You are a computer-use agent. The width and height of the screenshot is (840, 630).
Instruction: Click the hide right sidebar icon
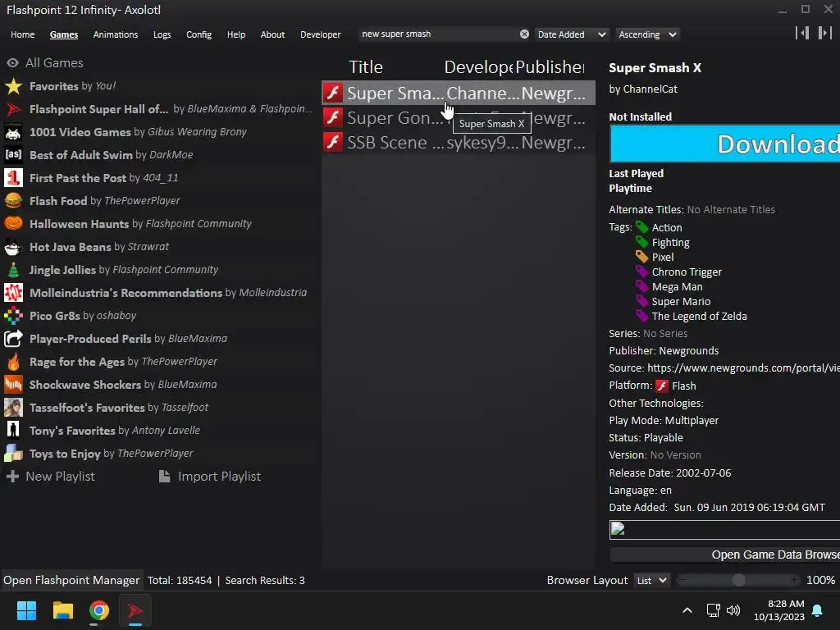(825, 33)
